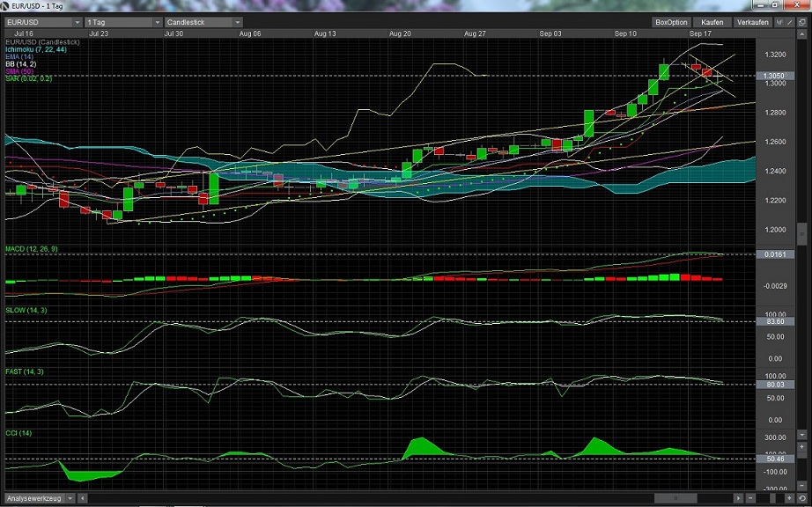Click the chart indicator icon beside Verkaufen

coord(779,22)
